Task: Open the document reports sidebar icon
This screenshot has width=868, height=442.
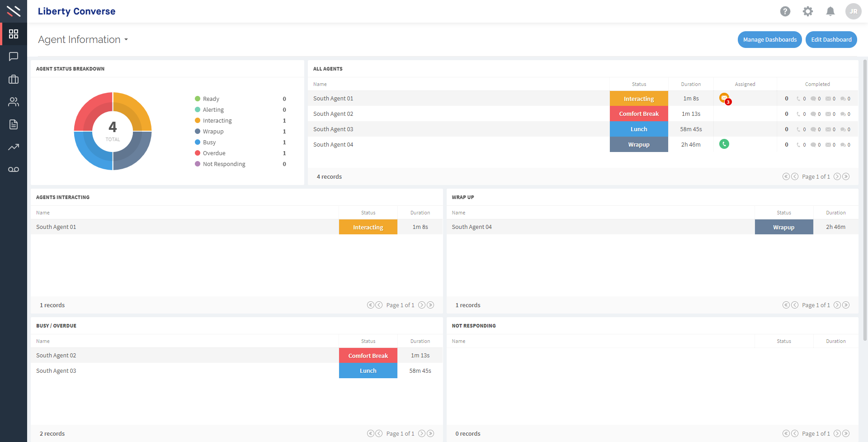Action: point(14,124)
